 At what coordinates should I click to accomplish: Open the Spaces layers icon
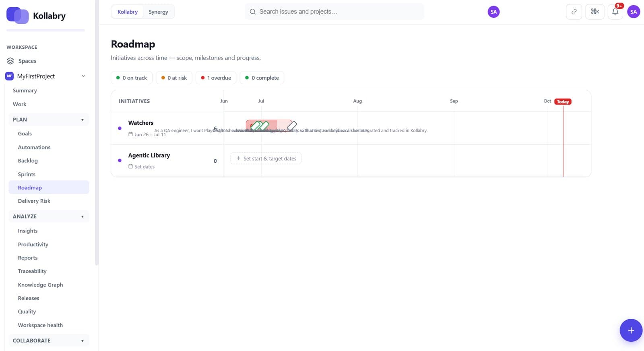tap(10, 61)
